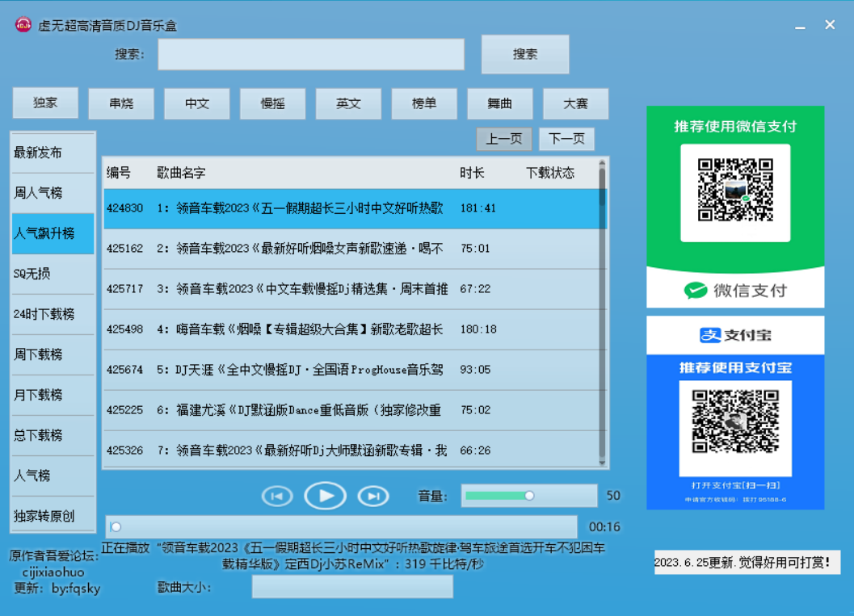Image resolution: width=854 pixels, height=616 pixels.
Task: Click the WeChat payment QR code
Action: pos(734,191)
